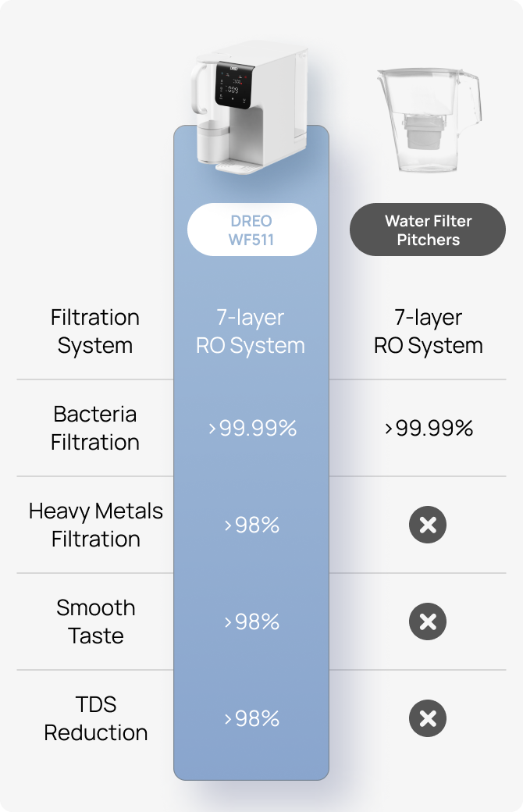
Task: Click >99.99% value in pitchers column
Action: coord(429,428)
